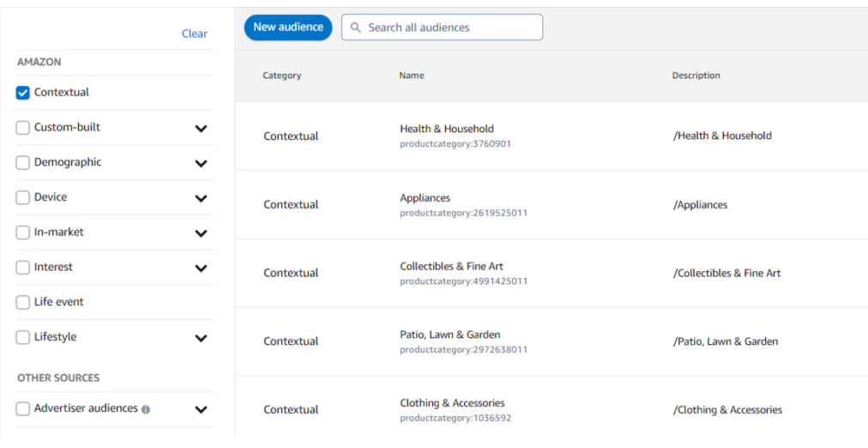The height and width of the screenshot is (448, 868).
Task: Expand the Lifestyle chevron
Action: click(x=201, y=338)
